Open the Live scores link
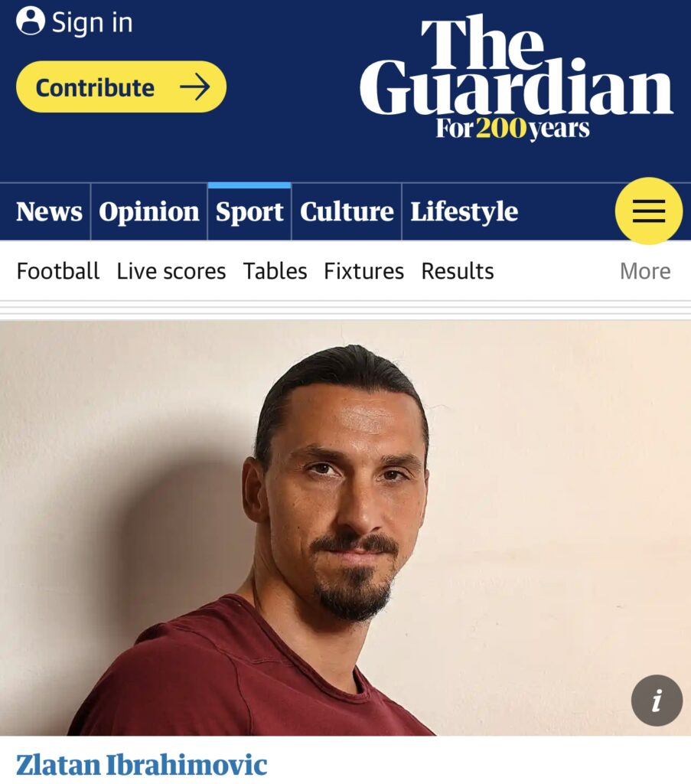This screenshot has height=784, width=691. [x=171, y=271]
